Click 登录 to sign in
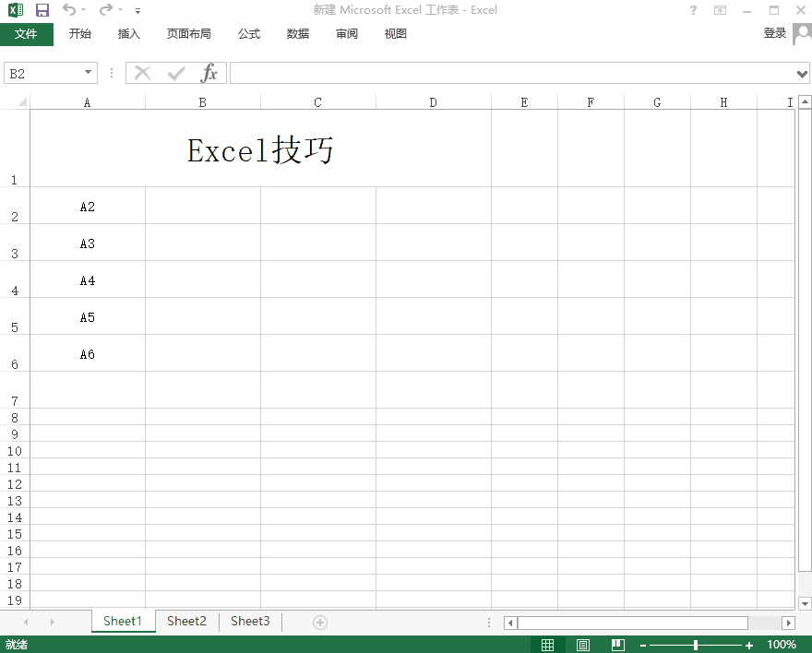Screen dimensions: 812x653 point(775,33)
